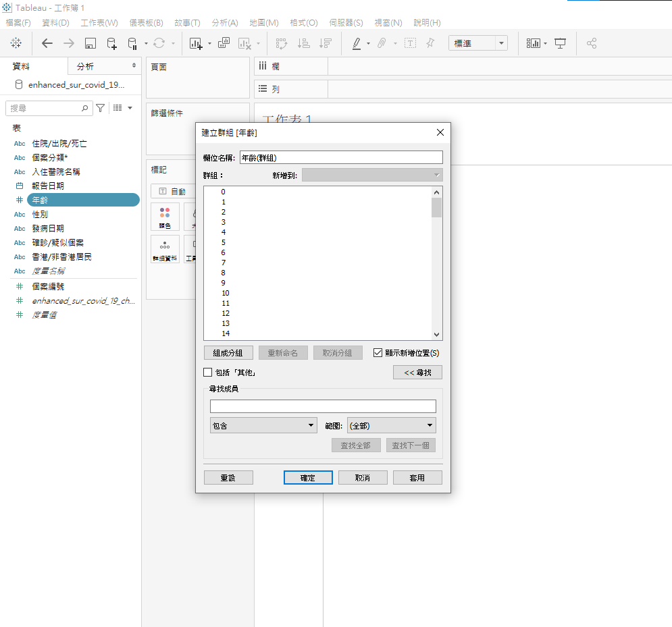Expand the 範圍 (全部) dropdown
Image resolution: width=672 pixels, height=627 pixels.
point(391,425)
